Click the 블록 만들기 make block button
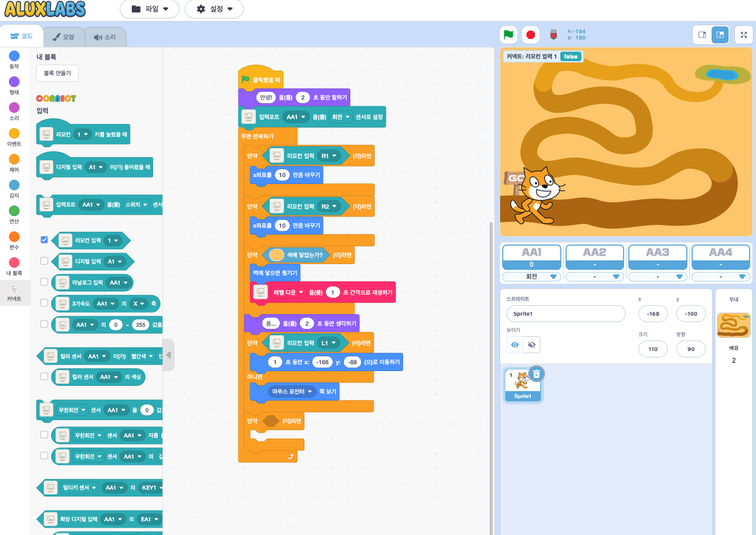 pyautogui.click(x=58, y=73)
